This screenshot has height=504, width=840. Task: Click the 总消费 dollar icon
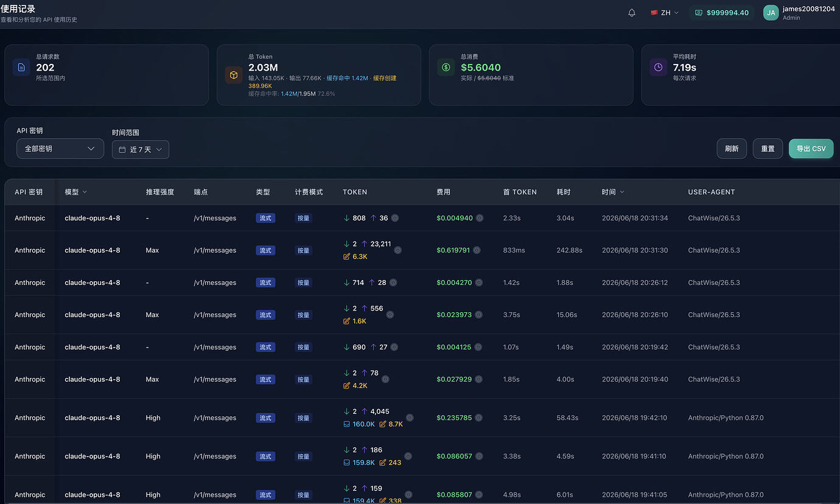click(446, 67)
